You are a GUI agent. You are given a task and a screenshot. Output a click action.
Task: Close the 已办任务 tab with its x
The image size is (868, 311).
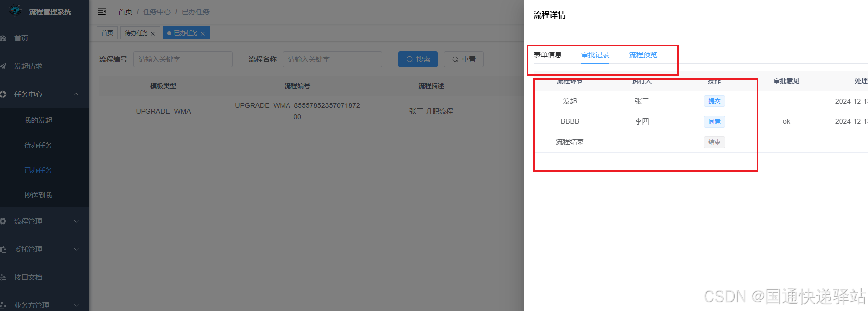(x=203, y=34)
